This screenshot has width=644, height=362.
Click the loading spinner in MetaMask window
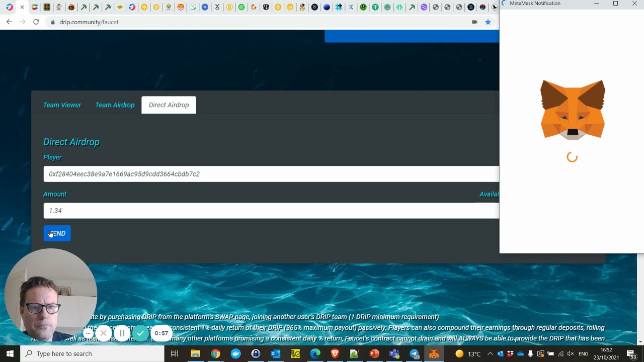pyautogui.click(x=572, y=157)
